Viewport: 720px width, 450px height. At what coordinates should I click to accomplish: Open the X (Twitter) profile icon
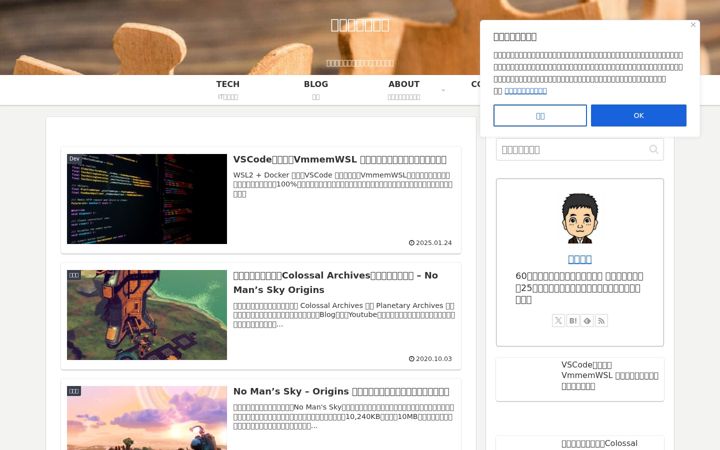[558, 321]
